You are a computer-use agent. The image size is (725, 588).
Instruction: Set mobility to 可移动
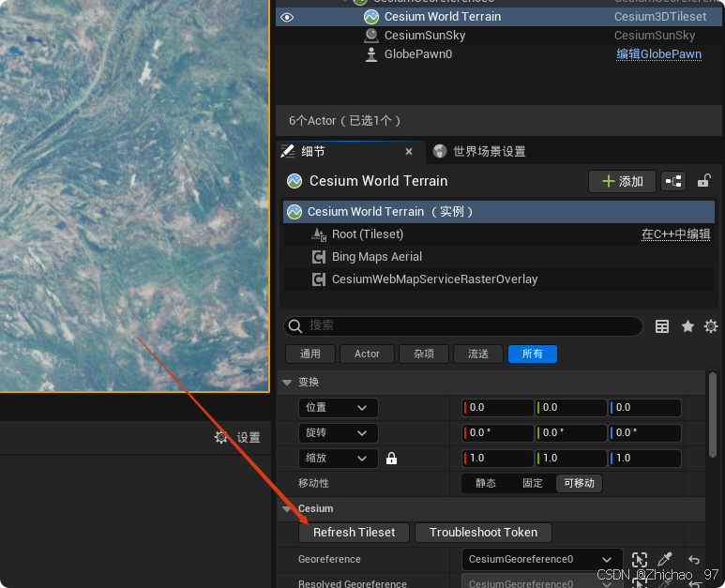[579, 484]
